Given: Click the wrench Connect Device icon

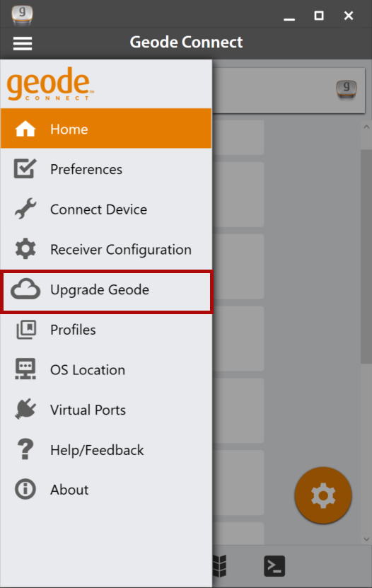Looking at the screenshot, I should (x=25, y=209).
